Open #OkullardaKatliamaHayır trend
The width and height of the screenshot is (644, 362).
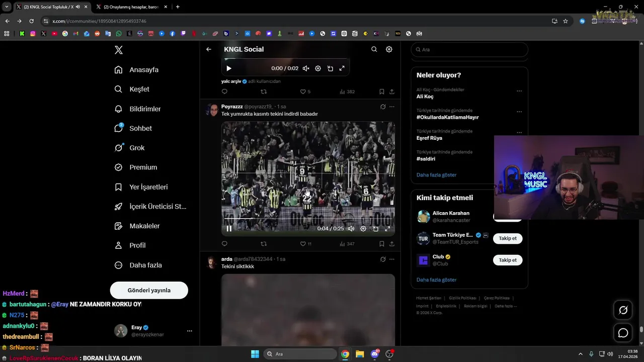[448, 117]
